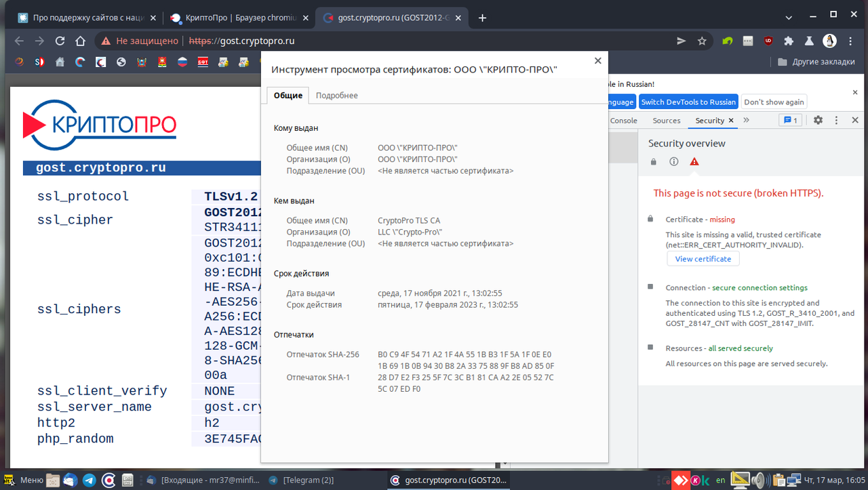Click the padlock icon in Security overview
Viewport: 868px width, 490px height.
tap(654, 161)
